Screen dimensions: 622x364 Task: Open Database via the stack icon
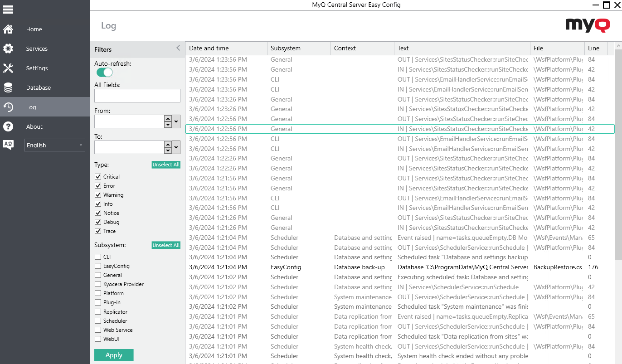point(8,88)
